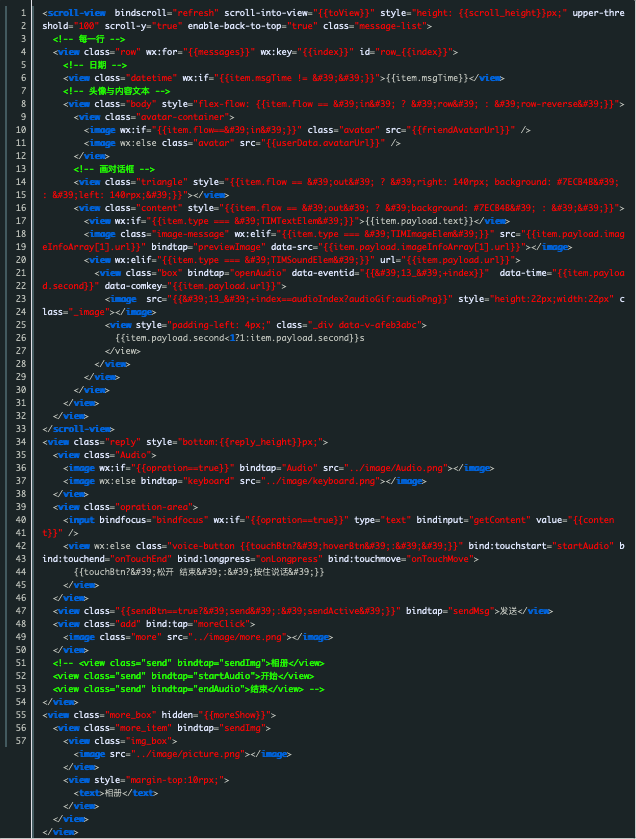Click the "previewImage" bindtap value

click(229, 247)
